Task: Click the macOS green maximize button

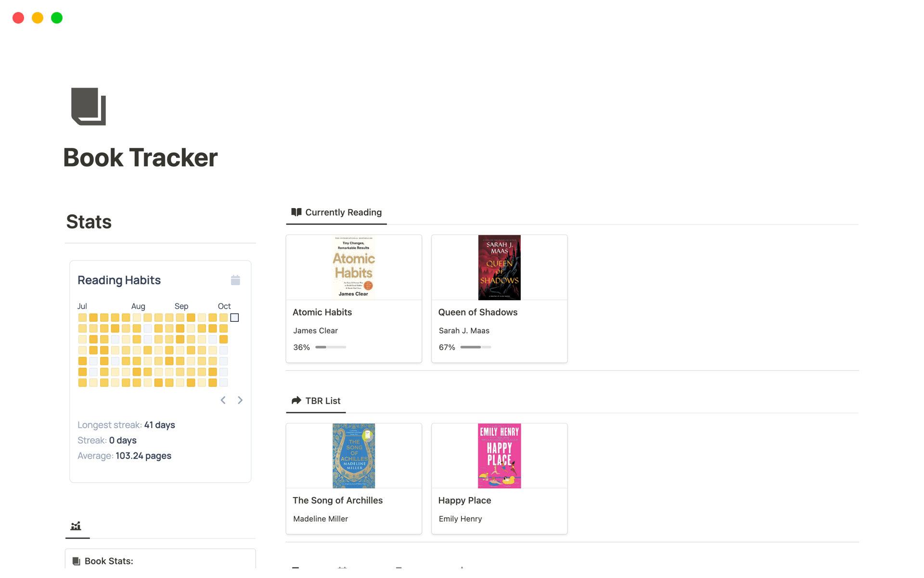Action: click(x=57, y=18)
